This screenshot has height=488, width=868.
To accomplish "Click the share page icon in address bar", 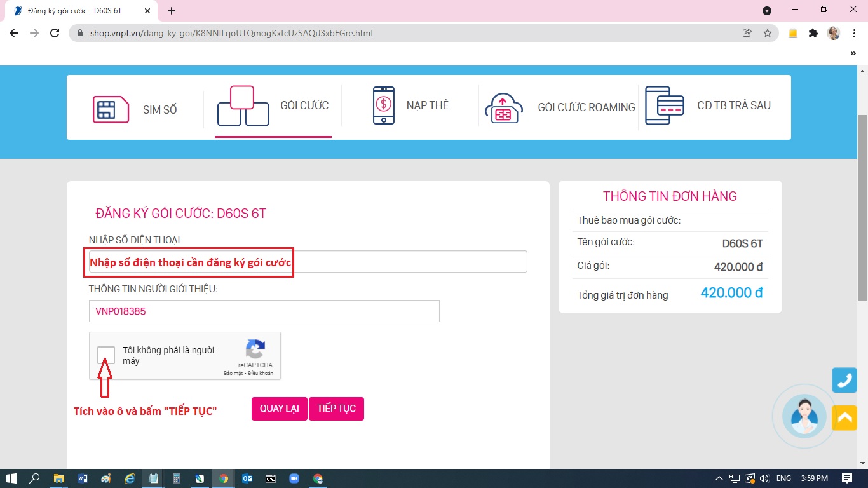I will (x=747, y=33).
